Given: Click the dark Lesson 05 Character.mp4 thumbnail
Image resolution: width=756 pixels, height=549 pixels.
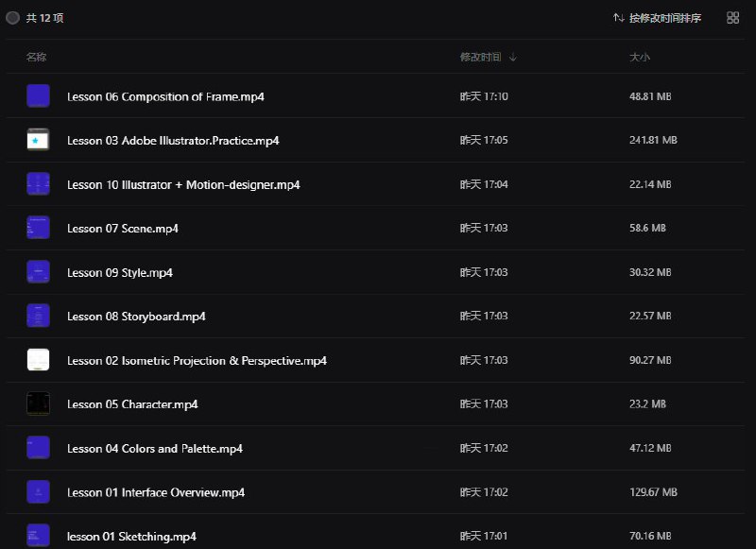Looking at the screenshot, I should 38,403.
